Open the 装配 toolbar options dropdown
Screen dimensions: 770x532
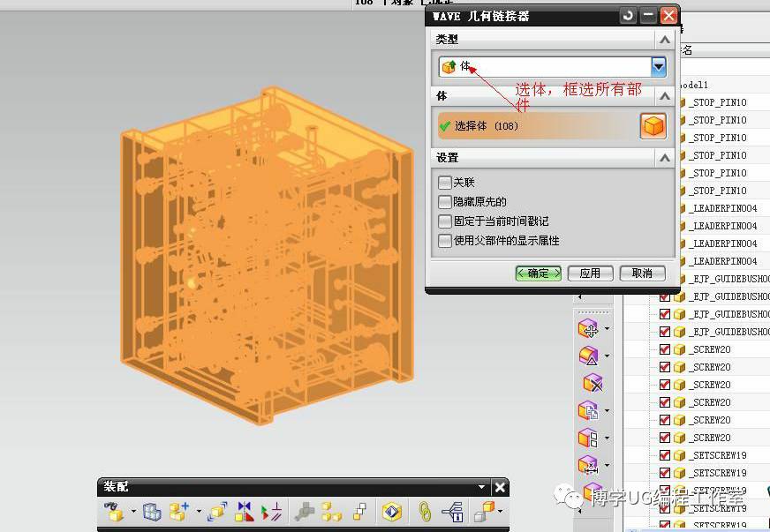click(x=482, y=487)
